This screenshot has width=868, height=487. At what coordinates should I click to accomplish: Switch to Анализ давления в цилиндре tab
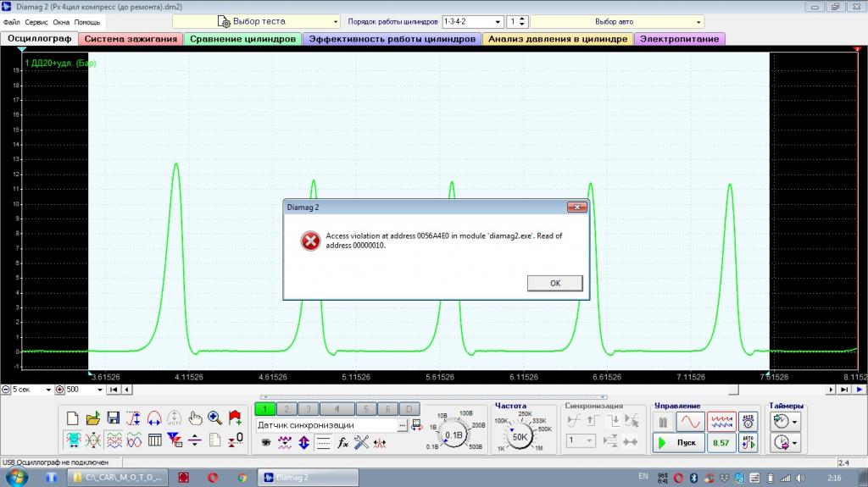click(558, 39)
